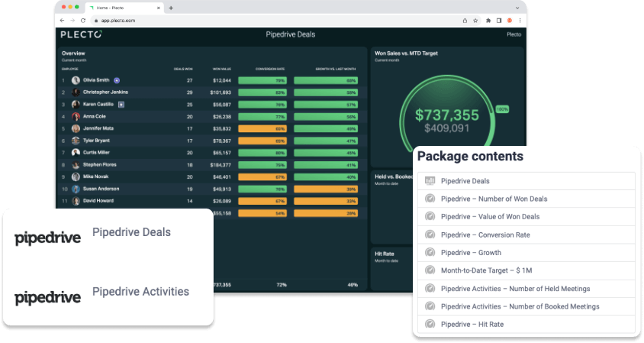Reload the page with refresh icon
644x343 pixels.
click(x=83, y=21)
